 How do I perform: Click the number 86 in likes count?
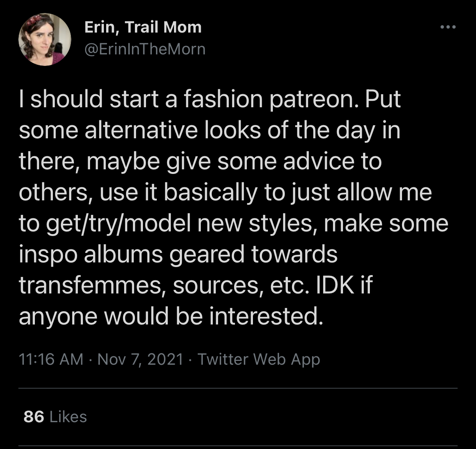pyautogui.click(x=34, y=417)
